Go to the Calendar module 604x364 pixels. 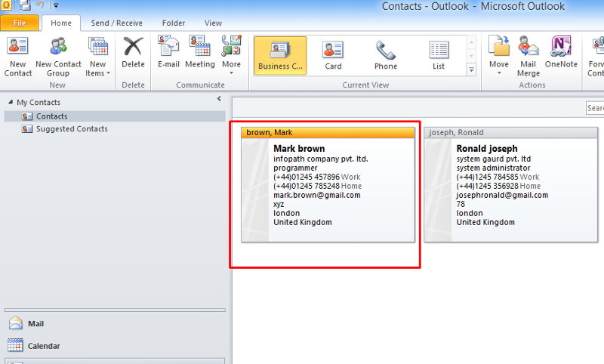[x=34, y=346]
